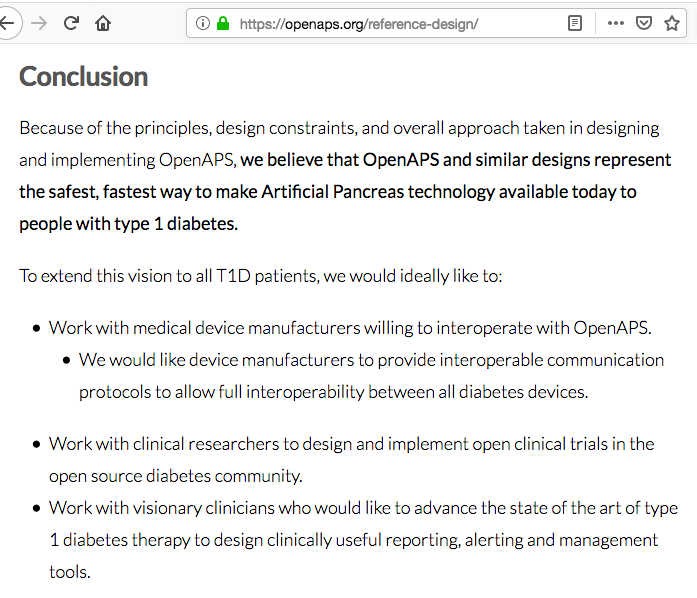Image resolution: width=697 pixels, height=598 pixels.
Task: Click the word 'tools.' ending the last bullet
Action: coord(70,572)
